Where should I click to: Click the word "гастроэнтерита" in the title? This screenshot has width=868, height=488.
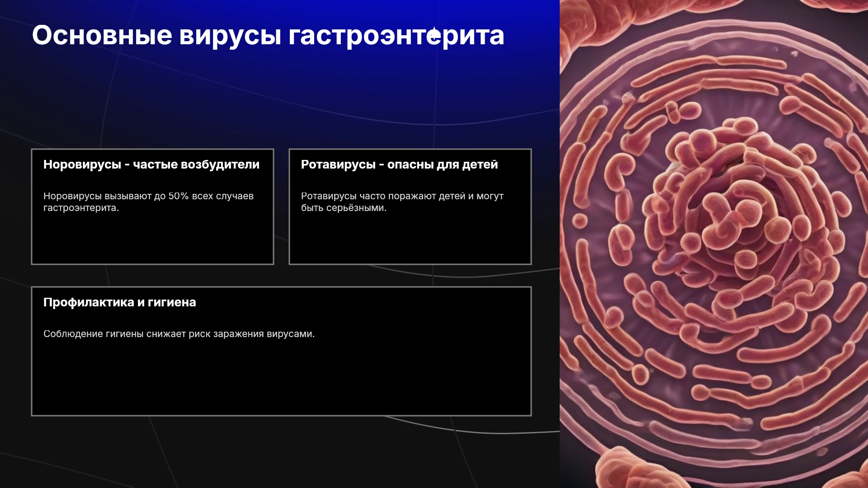(396, 35)
